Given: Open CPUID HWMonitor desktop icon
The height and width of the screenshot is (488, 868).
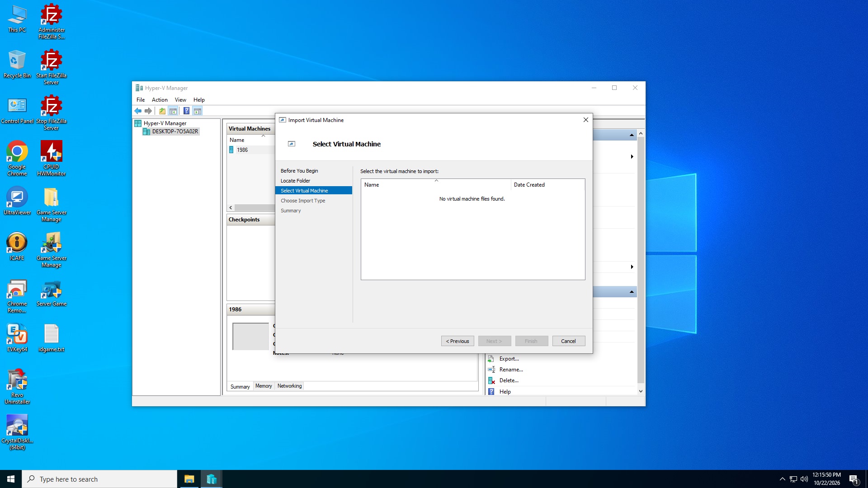Looking at the screenshot, I should pyautogui.click(x=52, y=158).
